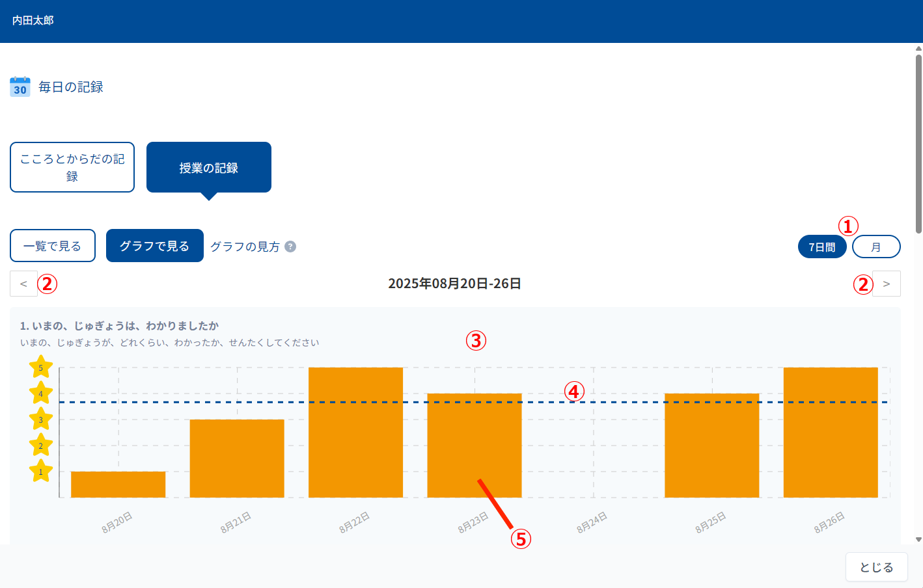
Task: Click the orange bar for 8月22日
Action: point(355,433)
